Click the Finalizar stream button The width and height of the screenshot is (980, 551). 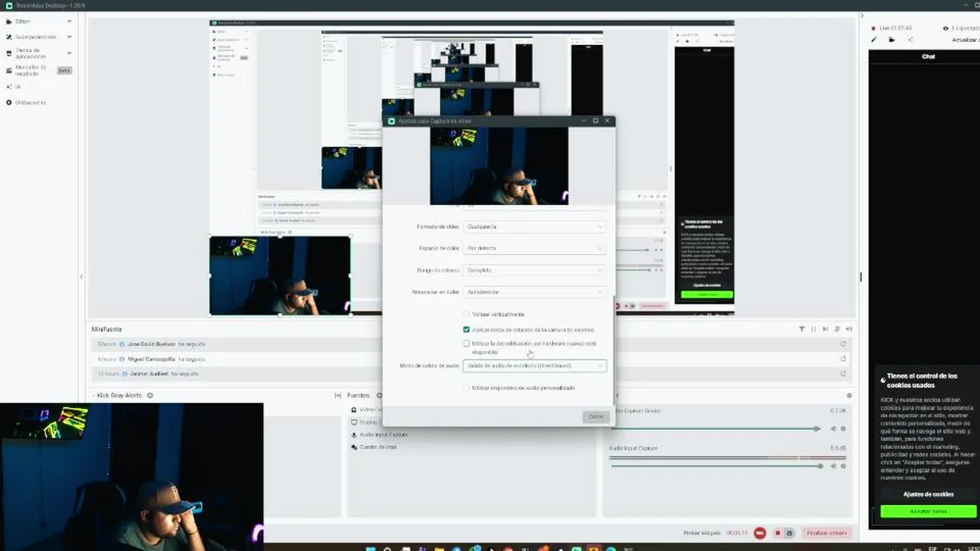[827, 533]
